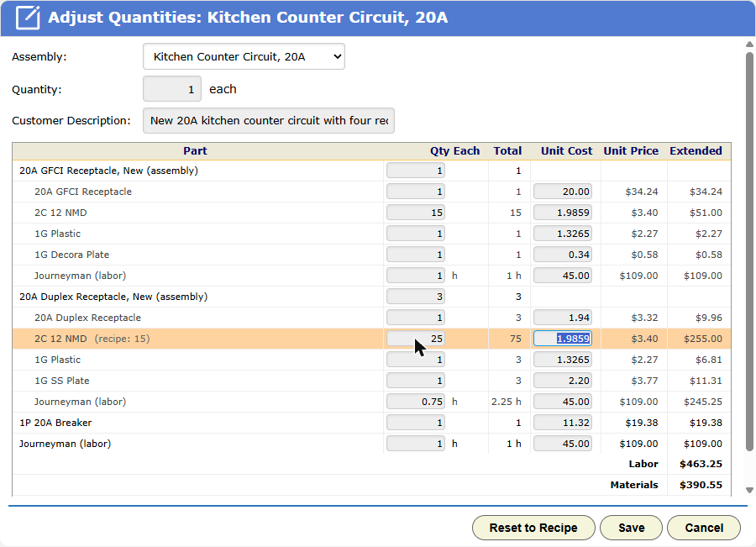
Task: Click the Unit Price column header
Action: 631,151
